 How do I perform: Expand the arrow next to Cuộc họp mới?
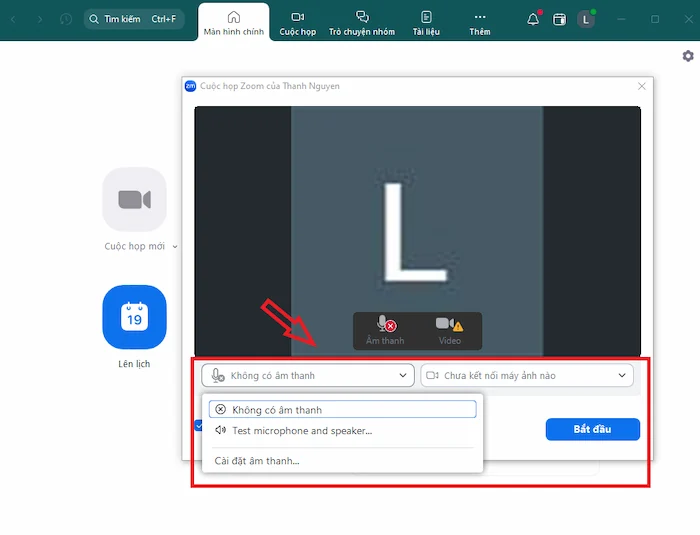[175, 246]
